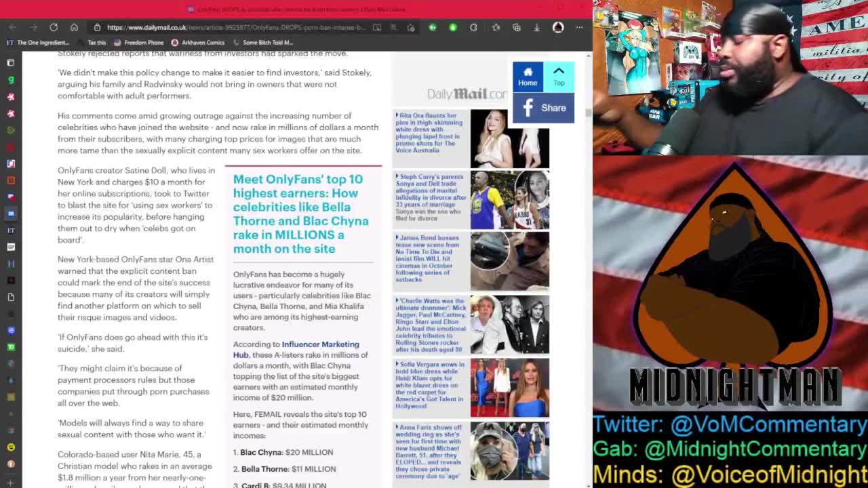Screen dimensions: 868x488
Task: Open the browser home page icon
Action: pyautogui.click(x=74, y=27)
